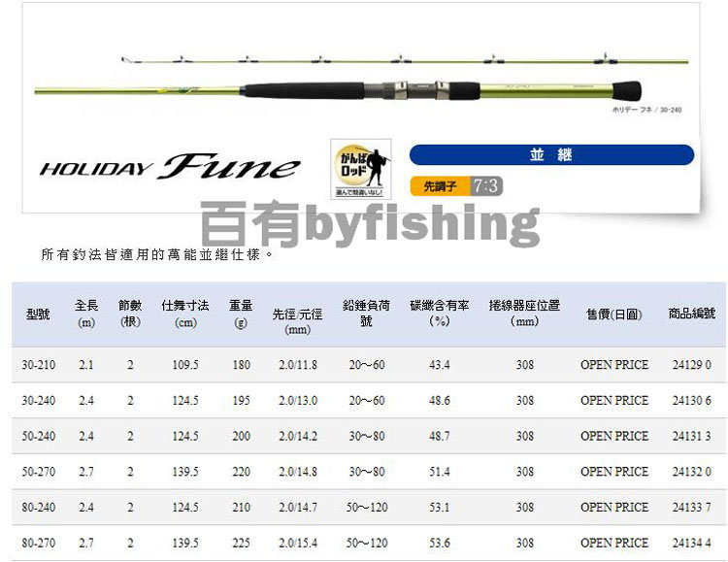This screenshot has height=562, width=728.
Task: Click the 商品編號 column header
Action: 692,314
